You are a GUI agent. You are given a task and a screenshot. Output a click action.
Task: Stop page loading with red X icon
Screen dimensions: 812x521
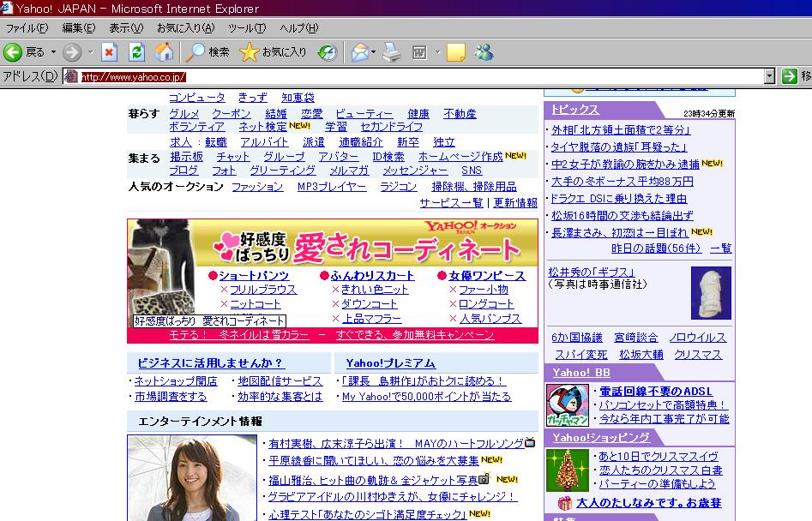(x=109, y=52)
